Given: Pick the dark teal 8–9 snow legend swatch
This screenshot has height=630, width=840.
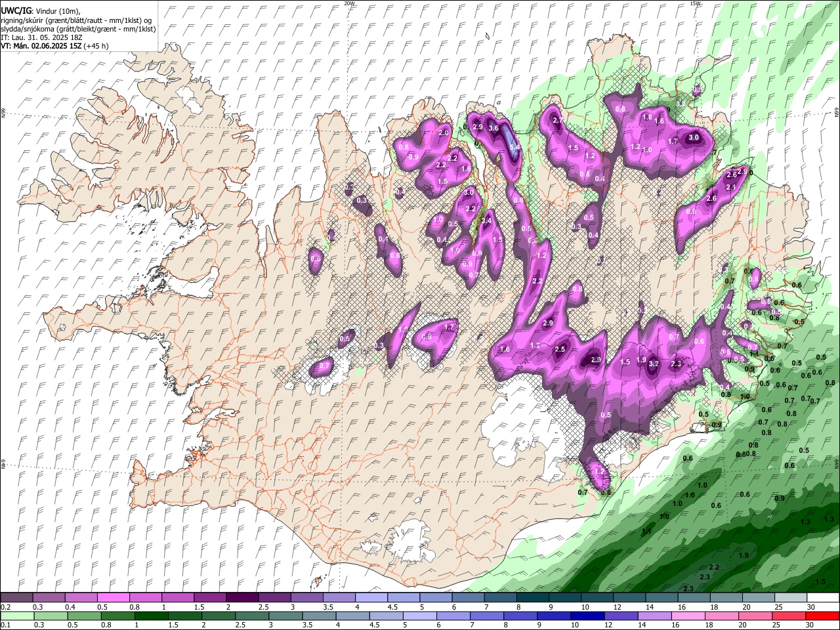Looking at the screenshot, I should [x=532, y=598].
